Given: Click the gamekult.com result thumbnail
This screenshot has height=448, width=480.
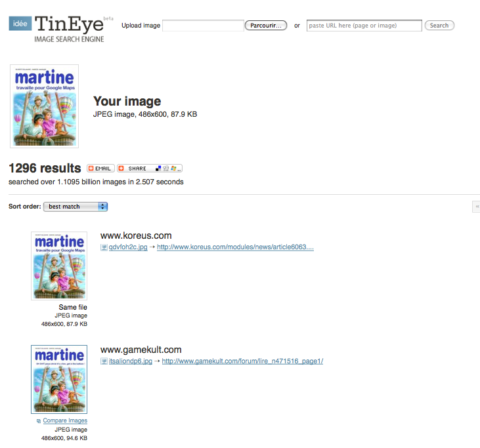Looking at the screenshot, I should (59, 380).
